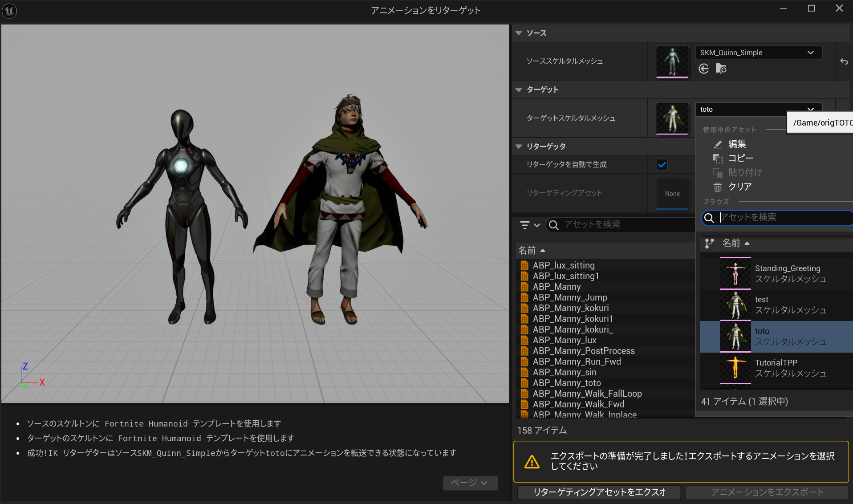Click the filter settings icon beside asset search
This screenshot has width=853, height=504.
530,225
